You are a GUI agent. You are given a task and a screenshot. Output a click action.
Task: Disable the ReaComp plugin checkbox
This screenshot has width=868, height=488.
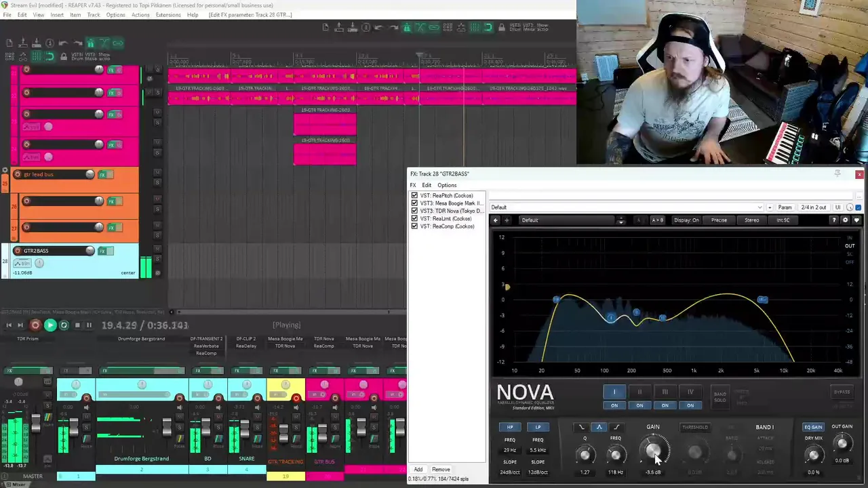(414, 226)
